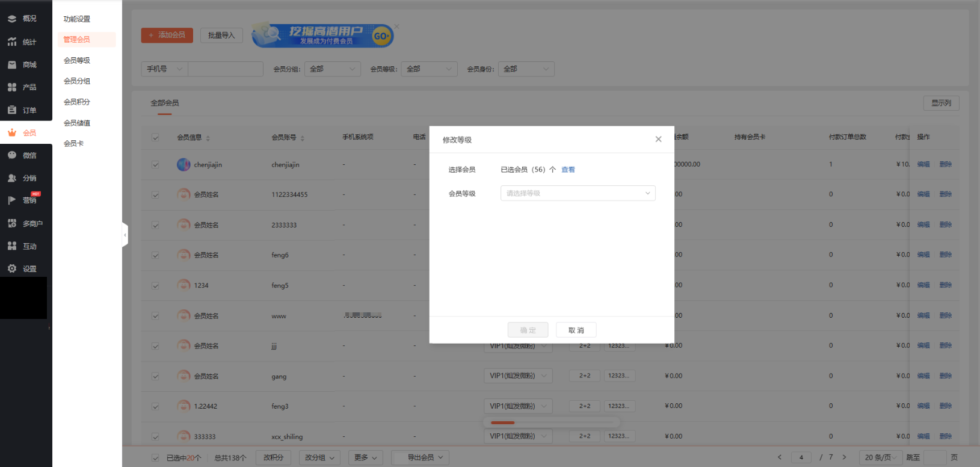The height and width of the screenshot is (467, 980).
Task: Open the 多商户 multi-merchant icon
Action: tap(12, 223)
